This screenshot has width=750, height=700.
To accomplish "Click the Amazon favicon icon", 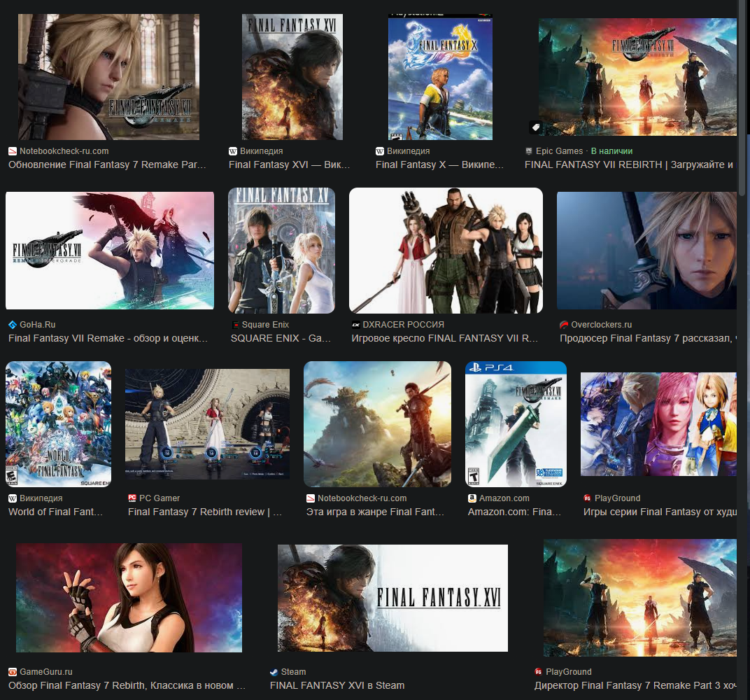I will coord(472,498).
